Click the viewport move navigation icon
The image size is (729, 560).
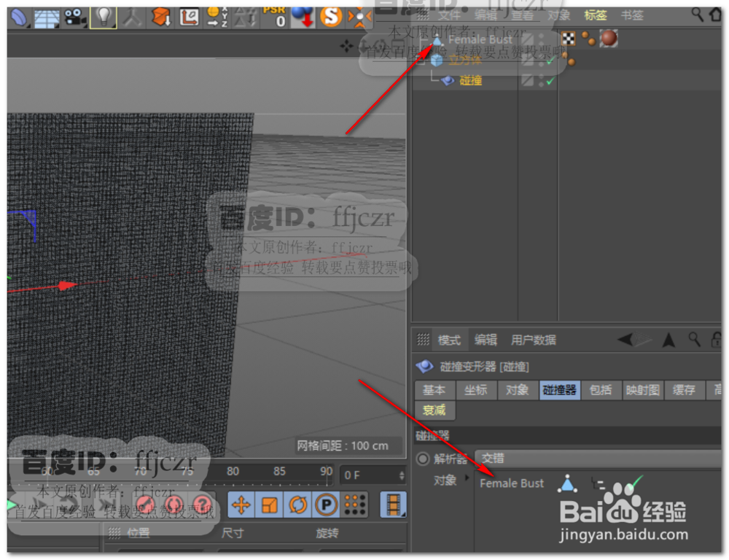(346, 46)
